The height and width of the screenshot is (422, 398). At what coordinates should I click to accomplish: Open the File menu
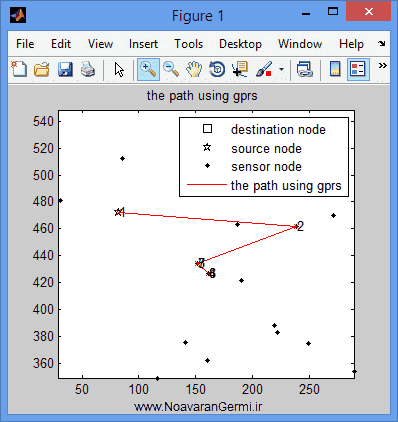pyautogui.click(x=25, y=44)
